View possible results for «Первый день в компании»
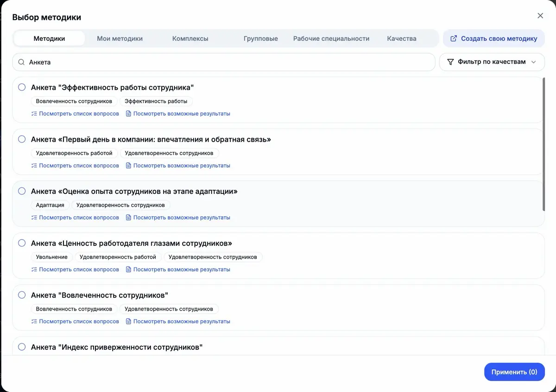The width and height of the screenshot is (556, 392). tap(178, 165)
